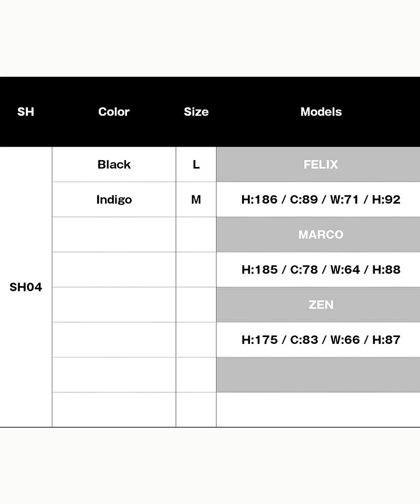Select the FELIX model name row
Image resolution: width=420 pixels, height=504 pixels.
coord(321,164)
